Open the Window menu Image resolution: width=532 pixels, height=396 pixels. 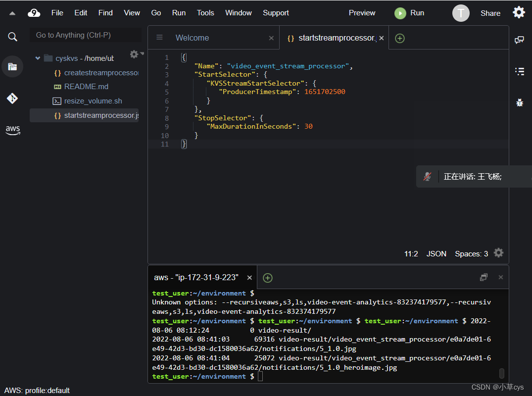coord(239,13)
